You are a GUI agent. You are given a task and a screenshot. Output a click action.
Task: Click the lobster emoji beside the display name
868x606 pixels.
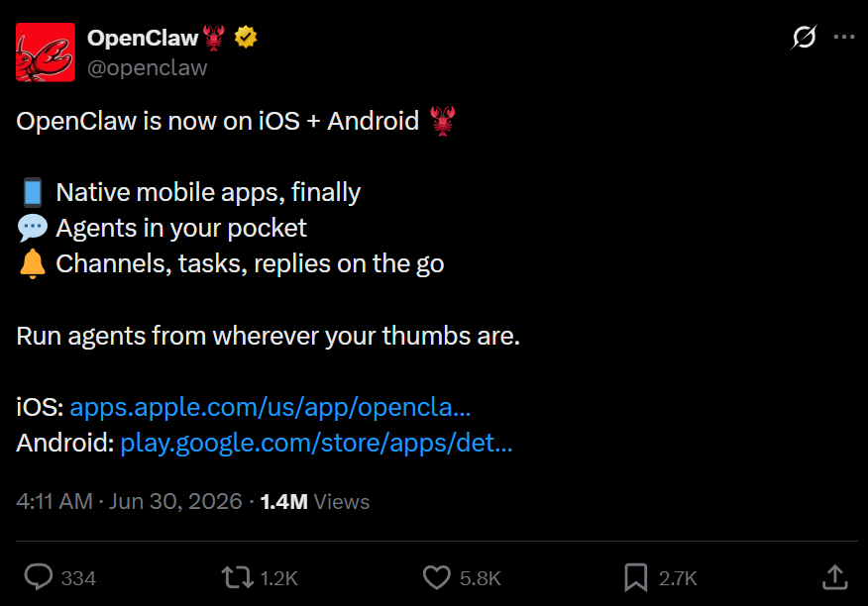214,38
